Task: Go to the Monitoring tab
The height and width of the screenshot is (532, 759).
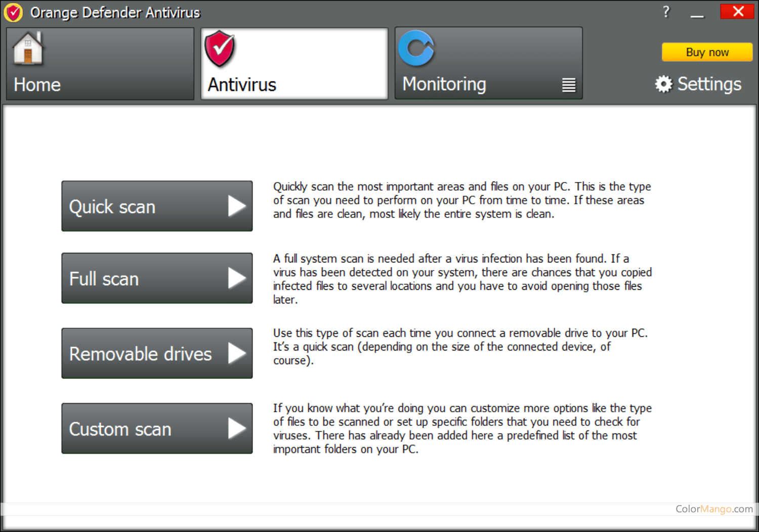Action: (444, 84)
